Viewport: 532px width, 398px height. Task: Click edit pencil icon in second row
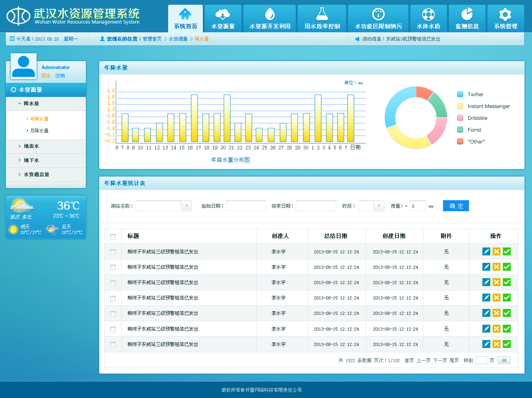(x=486, y=267)
